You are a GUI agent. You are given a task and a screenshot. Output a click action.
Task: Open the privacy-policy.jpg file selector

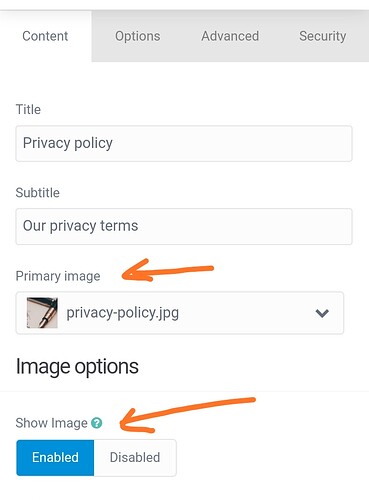(180, 313)
